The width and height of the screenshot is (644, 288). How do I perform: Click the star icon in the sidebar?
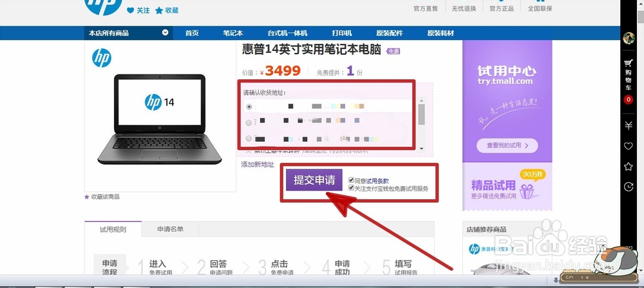pyautogui.click(x=629, y=166)
